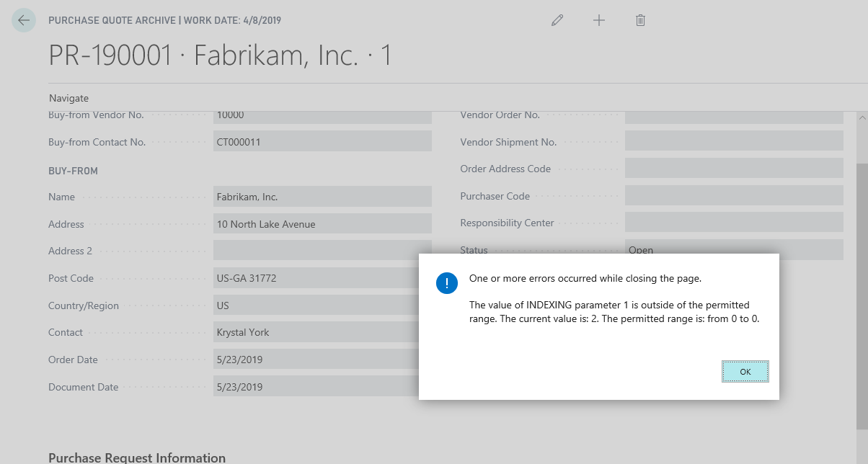
Task: Click the Order Address Code field
Action: tap(734, 169)
